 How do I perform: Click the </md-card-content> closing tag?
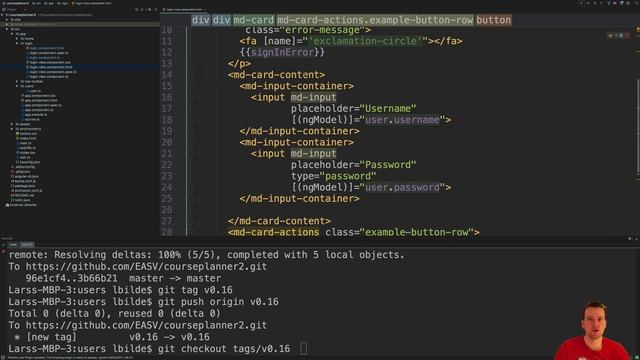point(279,221)
